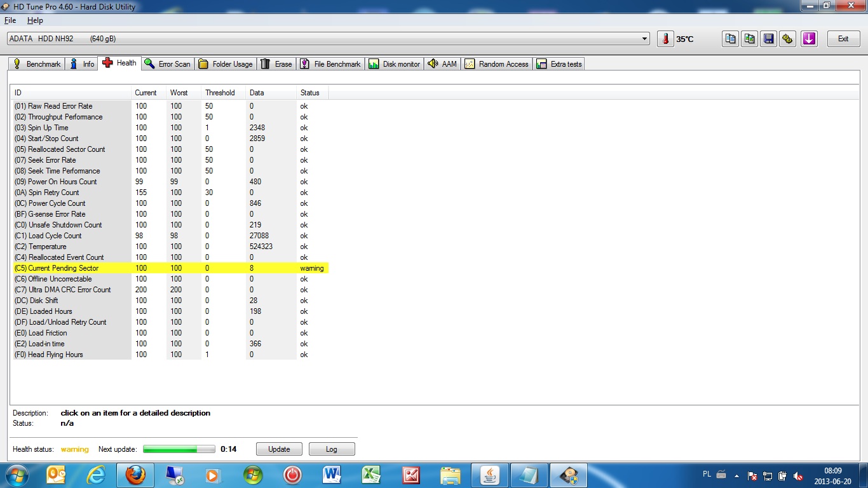Click the HD Tune taskbar icon

coord(567,475)
